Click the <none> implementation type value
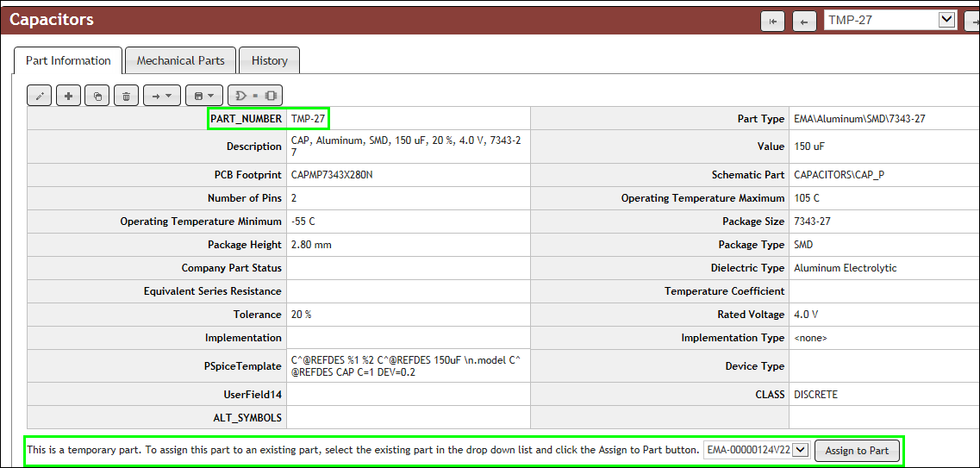The height and width of the screenshot is (468, 980). (810, 338)
